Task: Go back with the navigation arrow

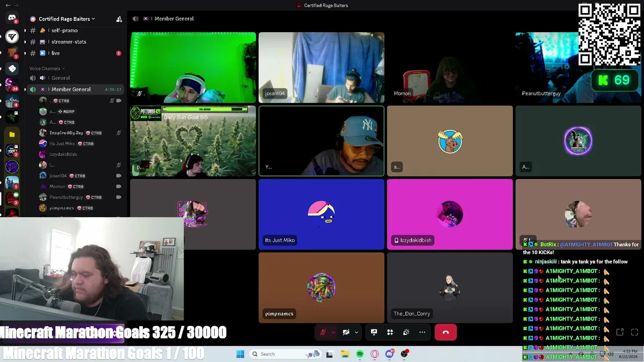Action: [x=8, y=6]
